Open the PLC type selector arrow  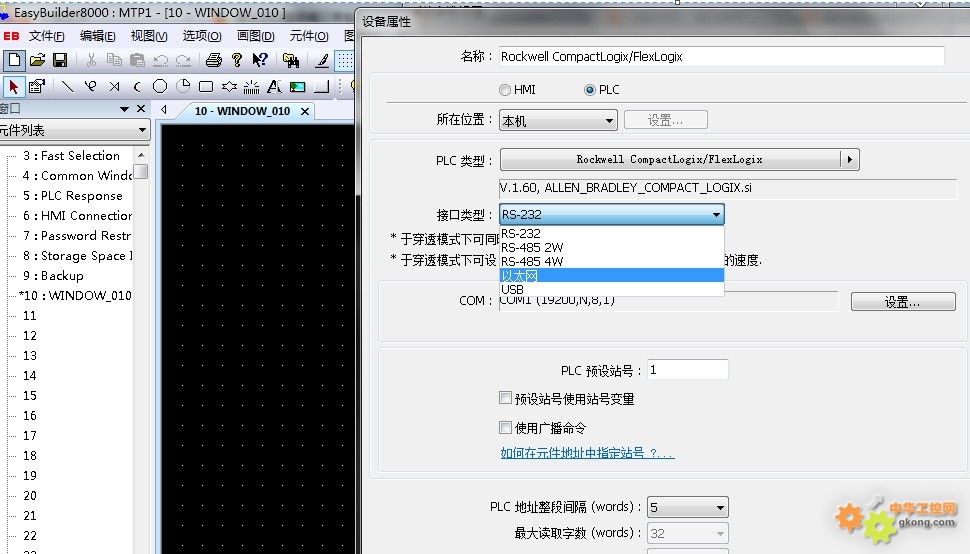pos(849,160)
